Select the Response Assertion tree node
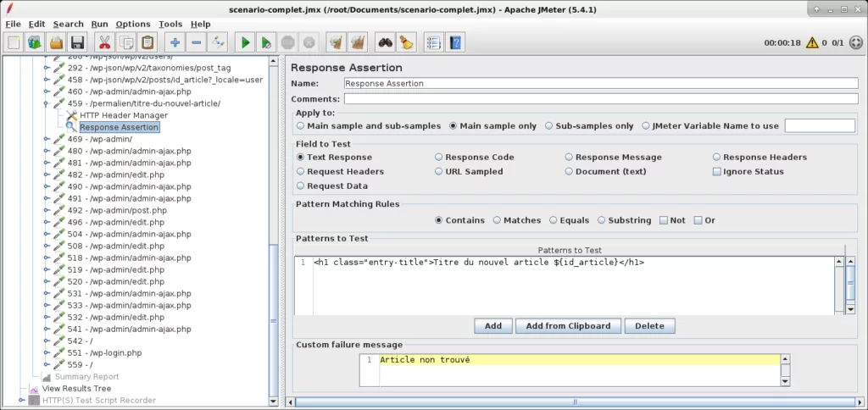Image resolution: width=868 pixels, height=410 pixels. coord(119,127)
